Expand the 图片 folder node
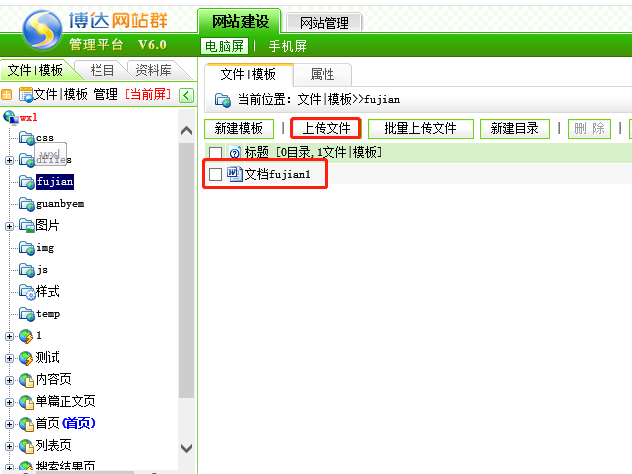This screenshot has width=632, height=474. click(x=10, y=226)
